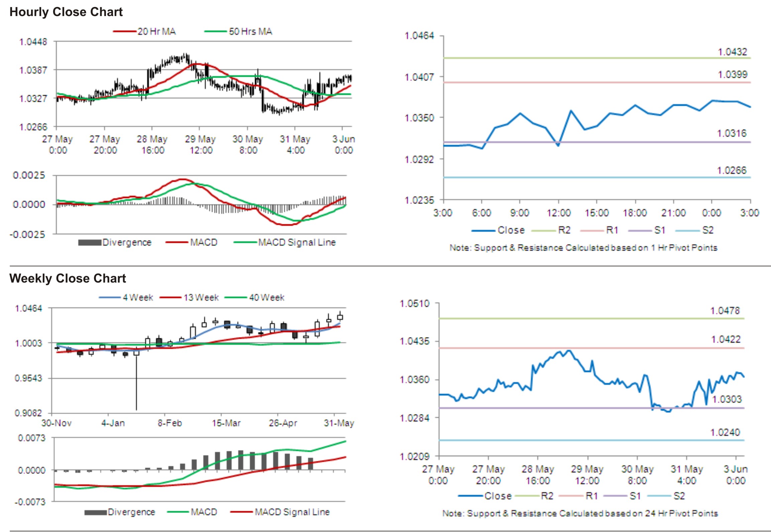
Task: Click the time axis label "18:00"
Action: point(635,213)
